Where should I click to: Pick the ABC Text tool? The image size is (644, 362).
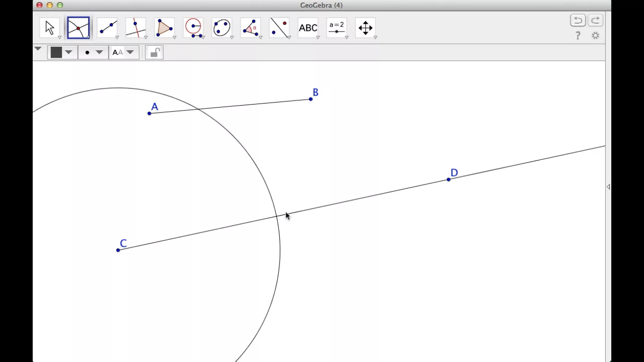(308, 28)
